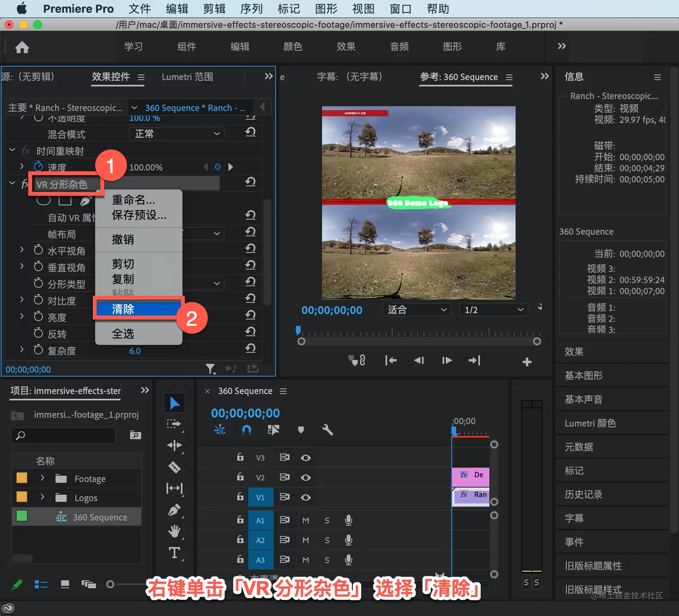Create rectangle mask for VR 分形杂色

point(65,200)
